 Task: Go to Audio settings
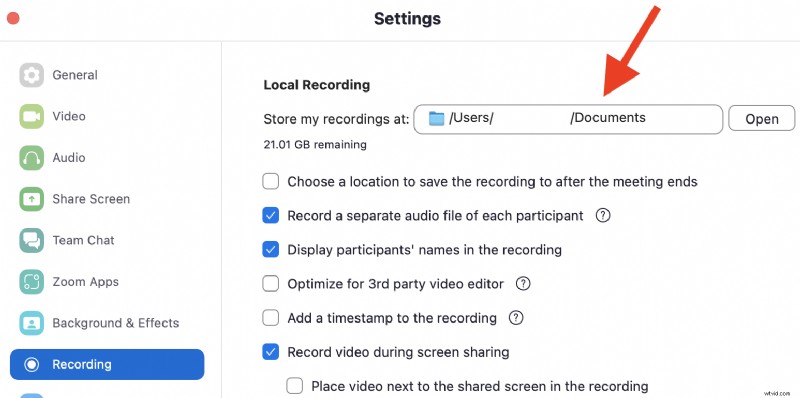click(x=107, y=158)
